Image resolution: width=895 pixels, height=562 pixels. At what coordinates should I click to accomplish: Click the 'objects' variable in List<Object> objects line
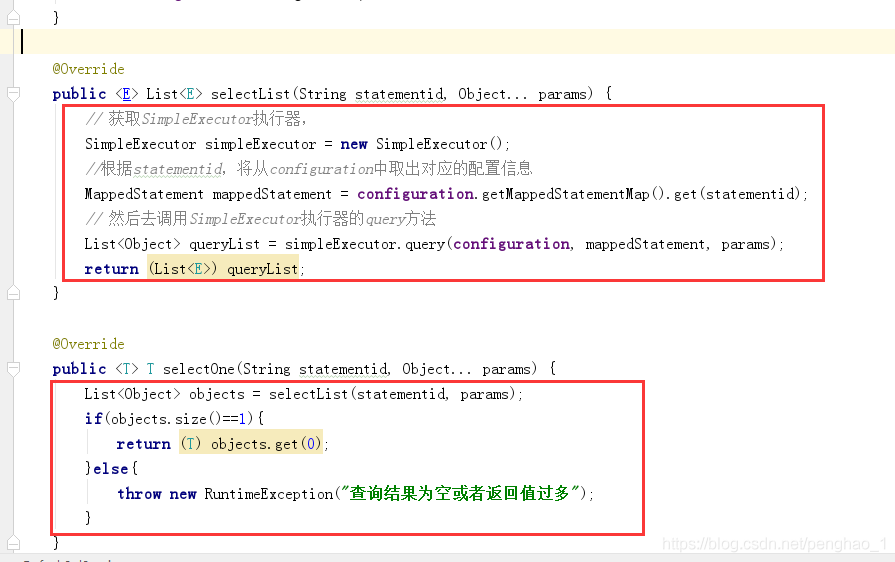(x=217, y=394)
